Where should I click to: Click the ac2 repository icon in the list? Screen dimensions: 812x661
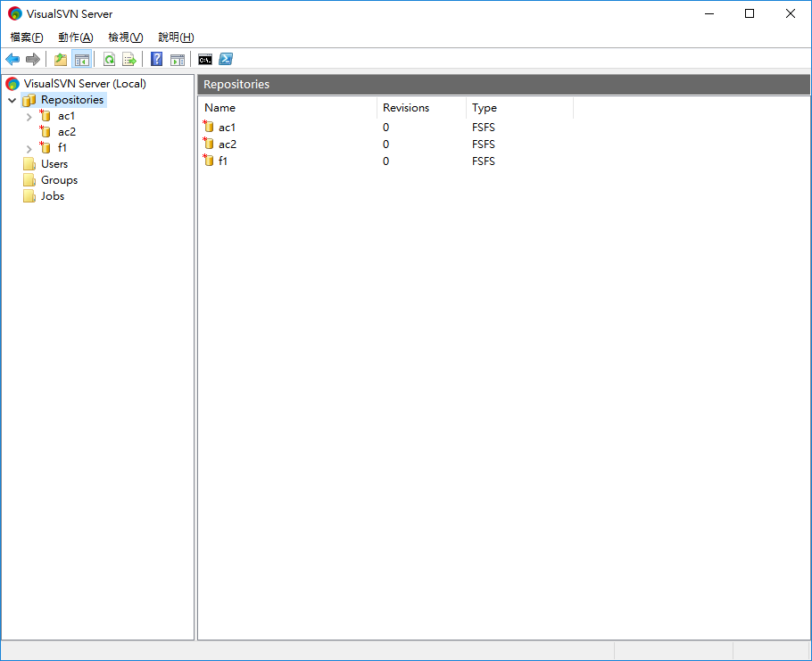208,144
